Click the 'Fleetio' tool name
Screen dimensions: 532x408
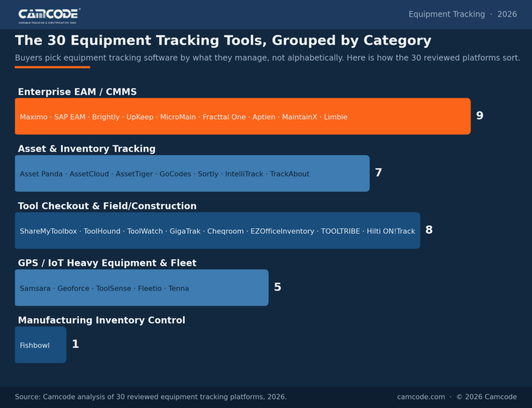[150, 289]
